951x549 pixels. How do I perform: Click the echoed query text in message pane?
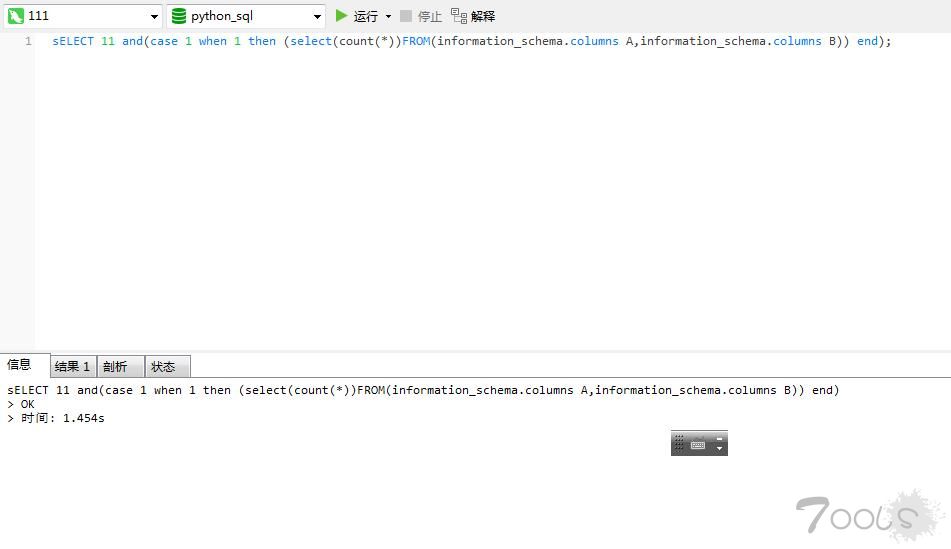coord(423,390)
